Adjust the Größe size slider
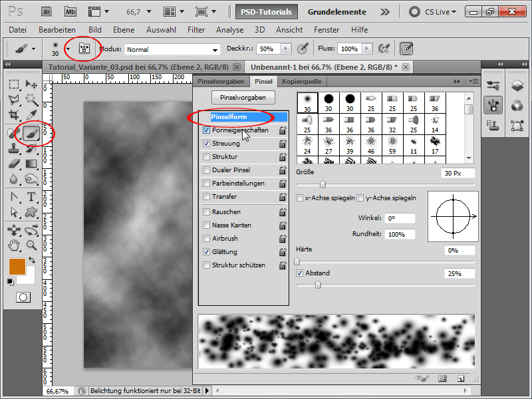This screenshot has height=399, width=532. tap(323, 184)
